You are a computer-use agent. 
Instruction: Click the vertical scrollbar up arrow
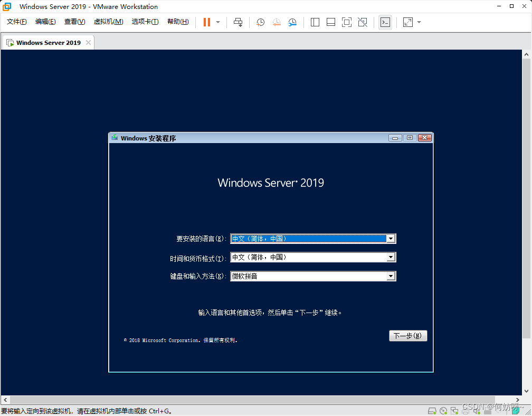coord(526,54)
